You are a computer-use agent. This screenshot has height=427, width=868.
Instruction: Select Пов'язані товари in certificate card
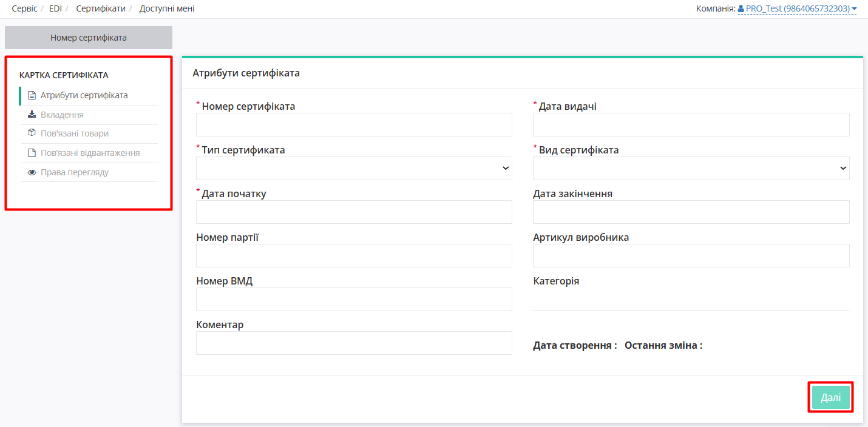[75, 133]
